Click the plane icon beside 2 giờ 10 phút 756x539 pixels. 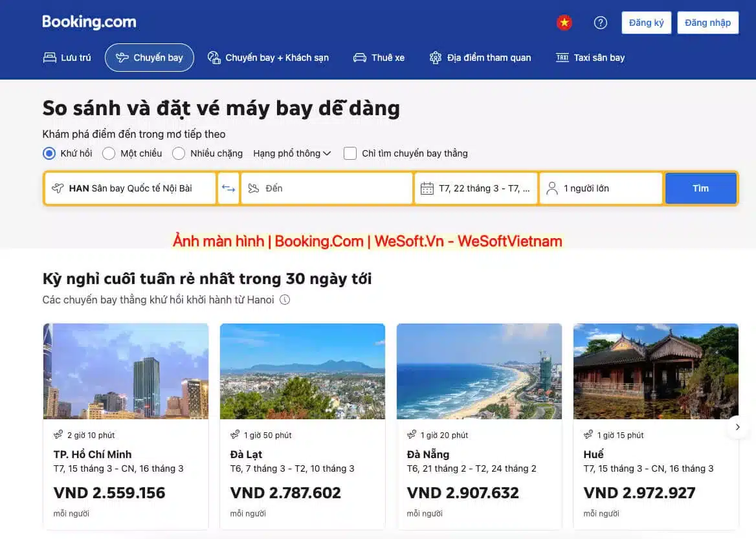click(58, 435)
